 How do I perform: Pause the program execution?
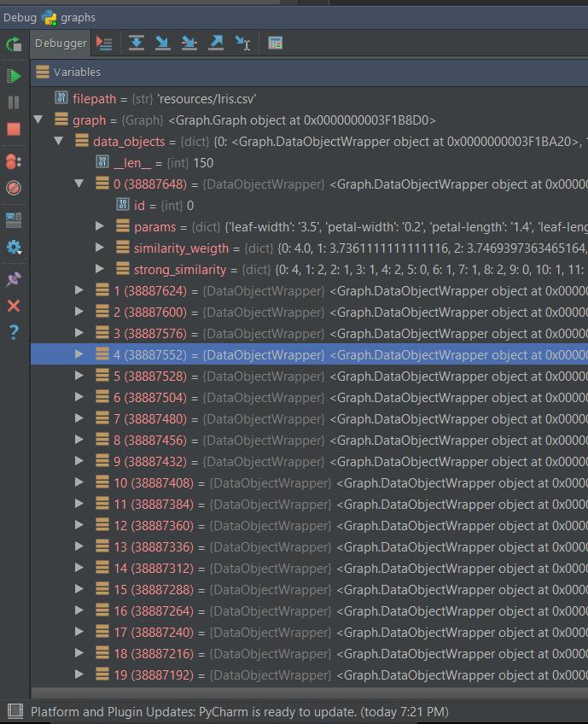14,102
